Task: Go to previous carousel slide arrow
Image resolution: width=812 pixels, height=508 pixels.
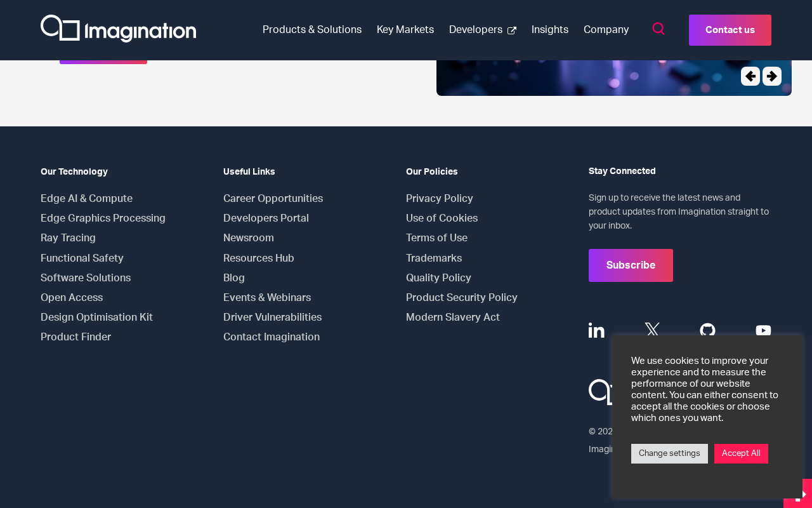Action: coord(750,76)
